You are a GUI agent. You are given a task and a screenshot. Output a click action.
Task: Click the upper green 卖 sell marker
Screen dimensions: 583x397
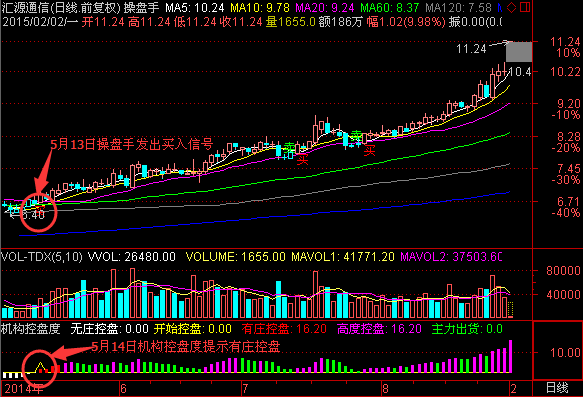click(357, 135)
